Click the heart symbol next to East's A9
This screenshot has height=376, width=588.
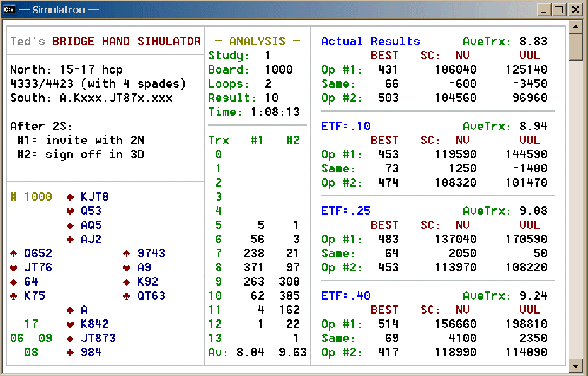click(127, 268)
